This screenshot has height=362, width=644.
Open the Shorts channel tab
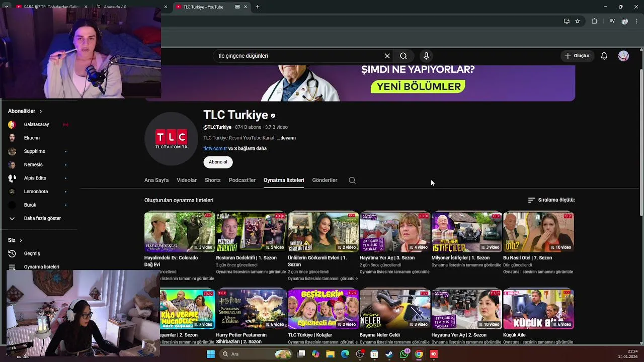[x=213, y=180]
